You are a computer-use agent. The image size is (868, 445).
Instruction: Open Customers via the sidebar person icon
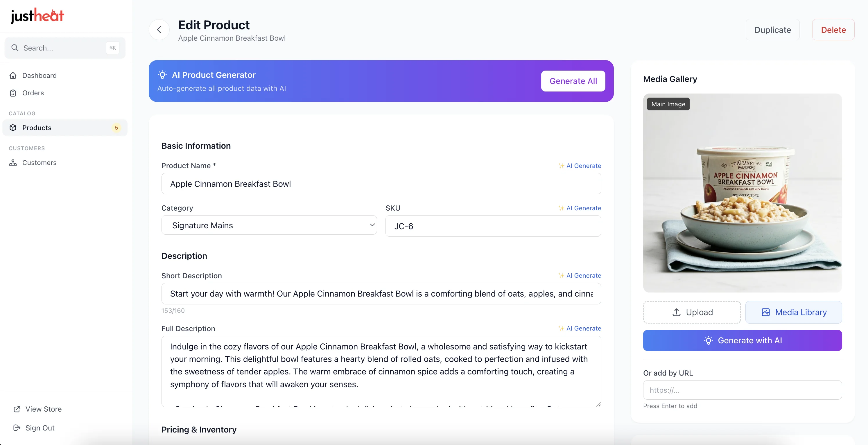(13, 163)
